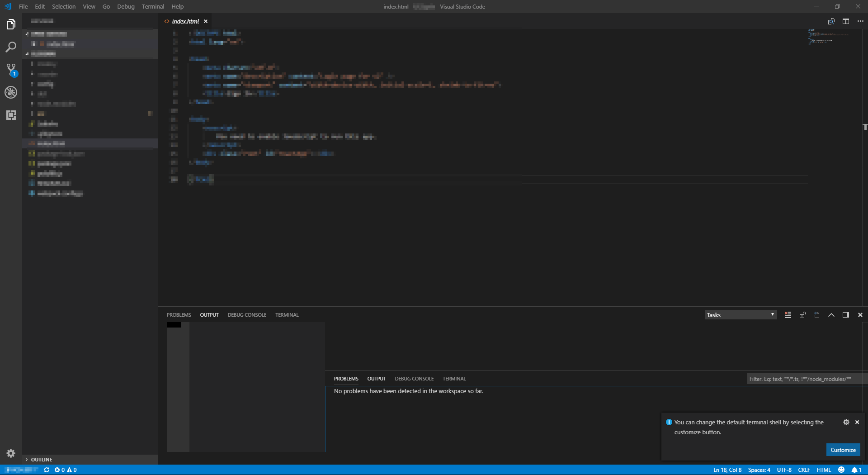Screen dimensions: 868x475
Task: Open the Explorer view in the activity bar
Action: click(11, 24)
